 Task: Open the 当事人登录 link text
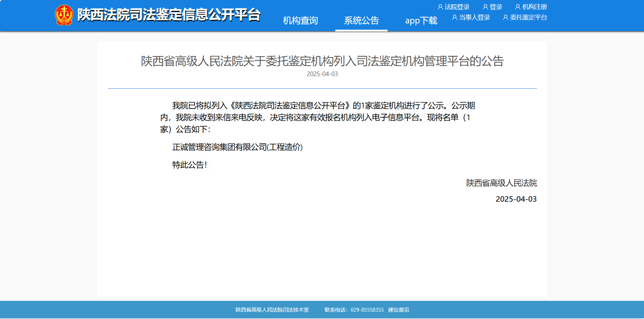click(474, 17)
